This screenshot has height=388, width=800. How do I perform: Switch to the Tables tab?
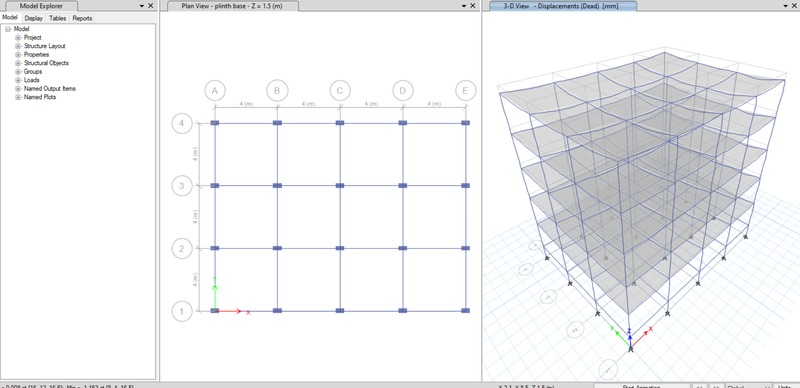(x=58, y=18)
